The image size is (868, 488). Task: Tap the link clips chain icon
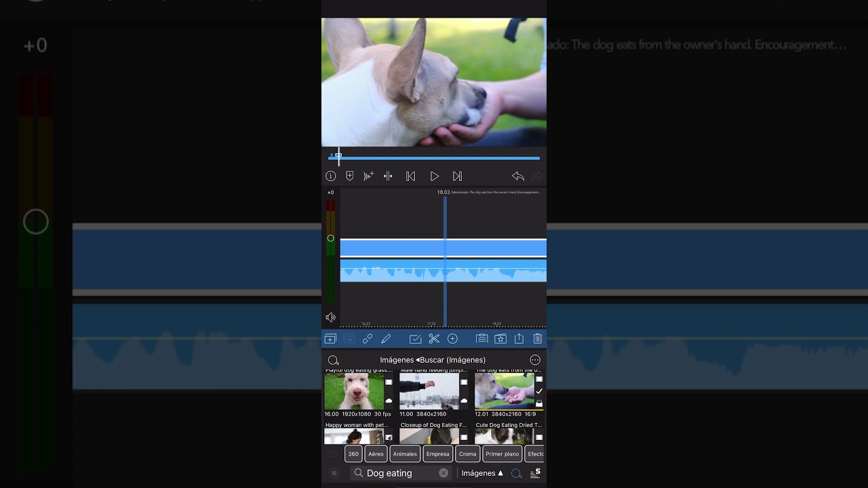tap(368, 339)
